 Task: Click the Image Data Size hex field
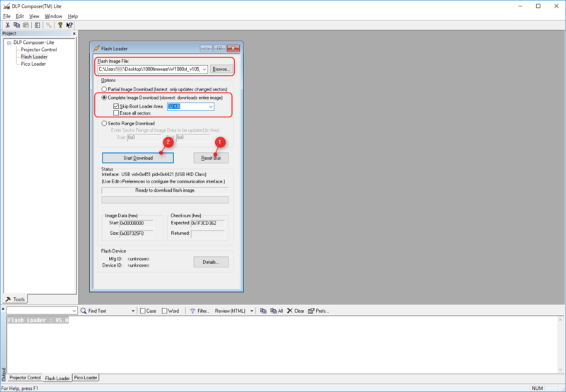point(136,234)
